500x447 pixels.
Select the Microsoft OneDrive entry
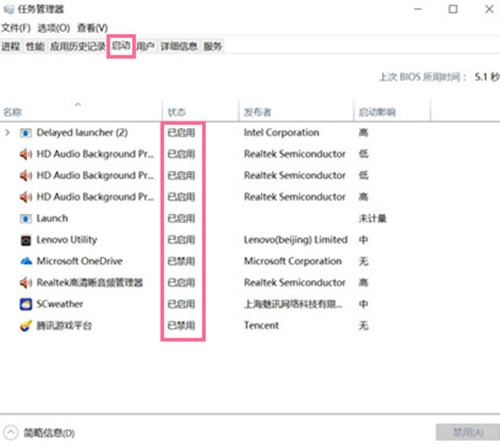[79, 261]
